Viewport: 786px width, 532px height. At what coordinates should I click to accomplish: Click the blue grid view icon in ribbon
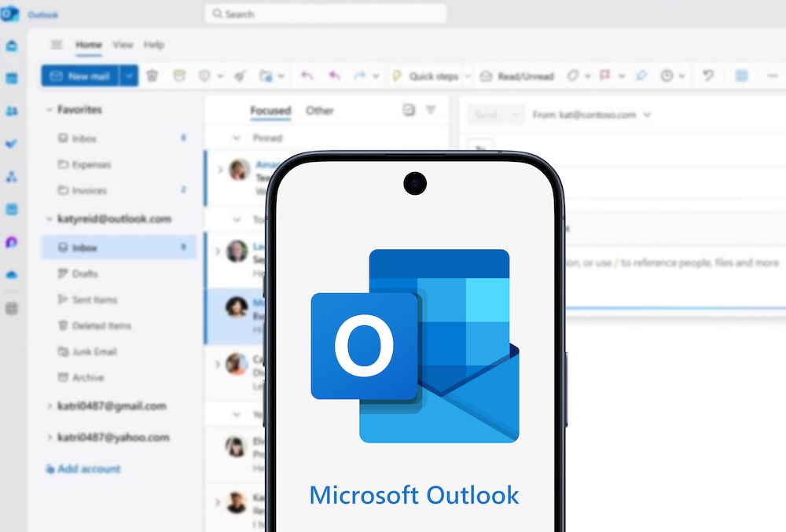tap(741, 75)
